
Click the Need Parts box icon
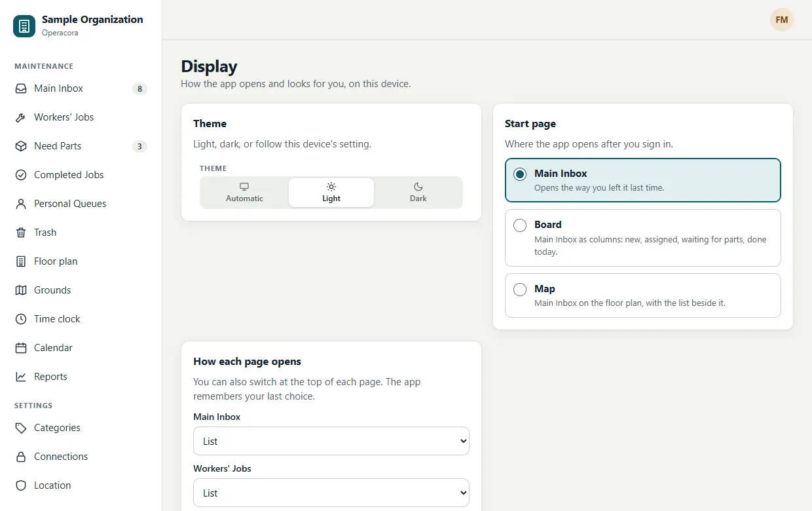(21, 146)
